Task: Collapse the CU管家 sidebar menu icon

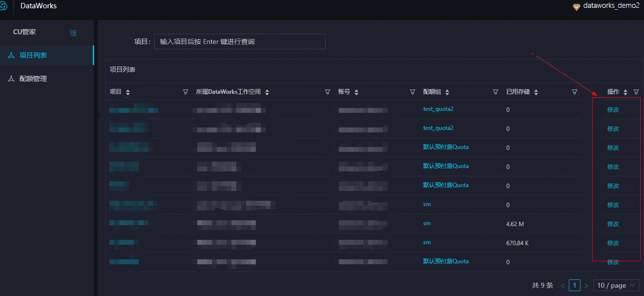Action: pyautogui.click(x=73, y=33)
